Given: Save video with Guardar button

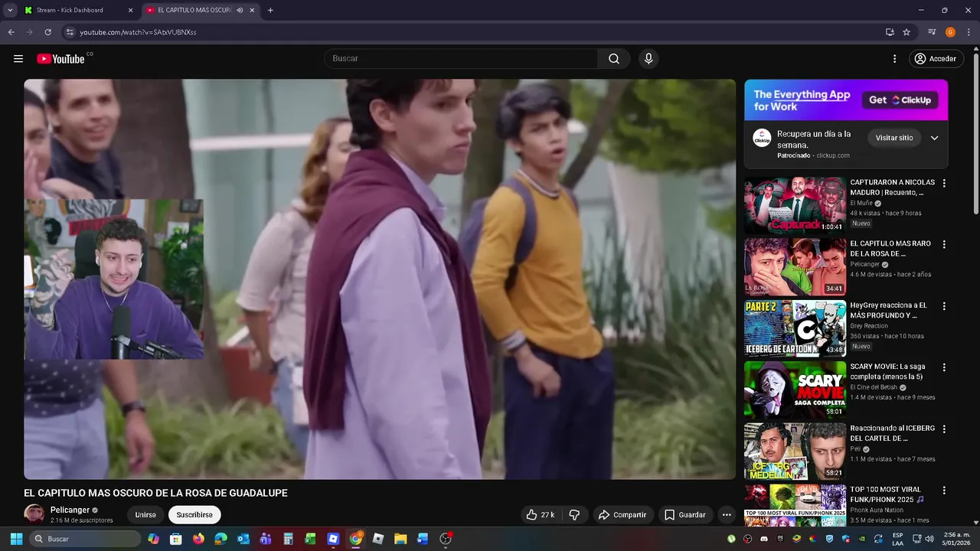Looking at the screenshot, I should 685,515.
